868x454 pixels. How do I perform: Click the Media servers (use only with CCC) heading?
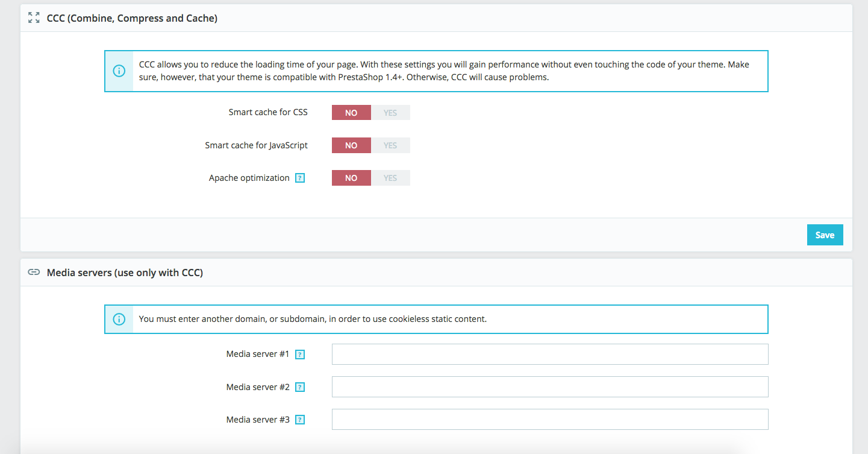coord(125,273)
